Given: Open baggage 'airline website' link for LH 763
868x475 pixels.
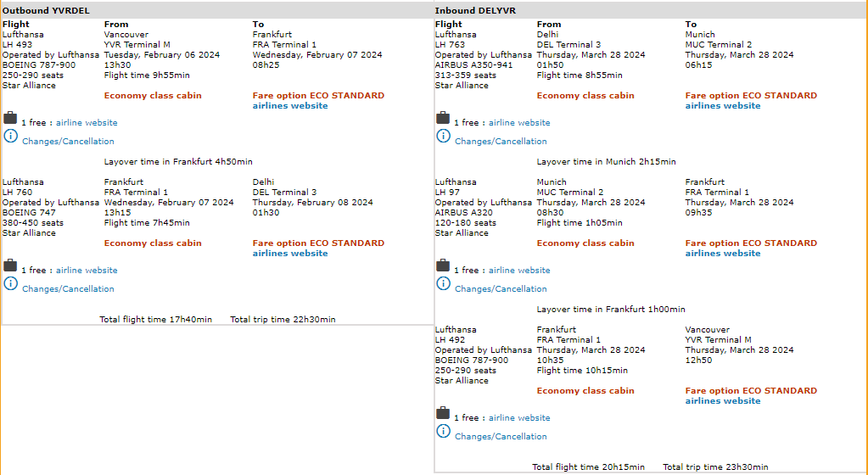Looking at the screenshot, I should (519, 123).
